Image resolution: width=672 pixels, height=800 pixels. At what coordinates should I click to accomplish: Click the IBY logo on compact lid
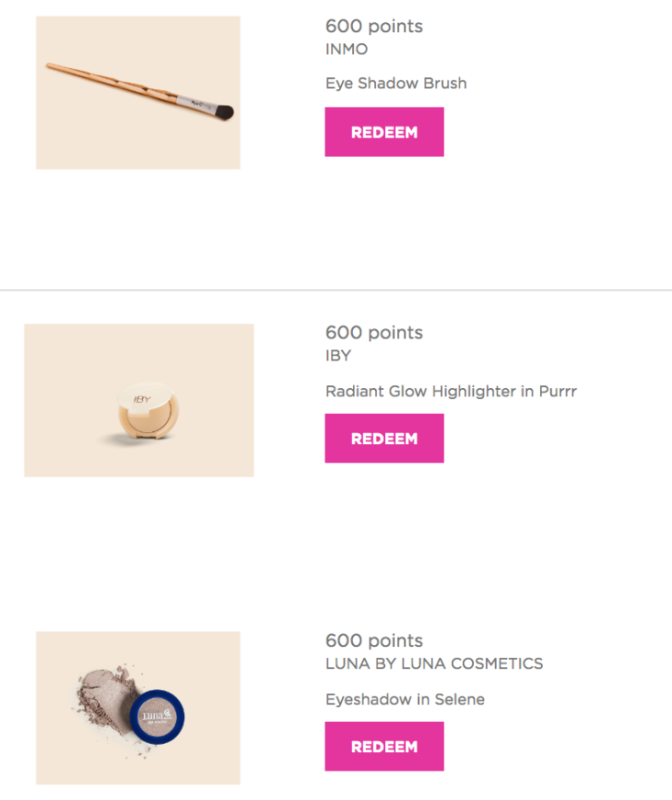142,399
